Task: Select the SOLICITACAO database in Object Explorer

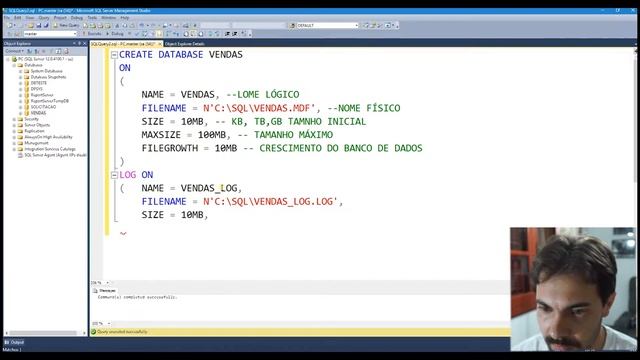Action: click(43, 107)
